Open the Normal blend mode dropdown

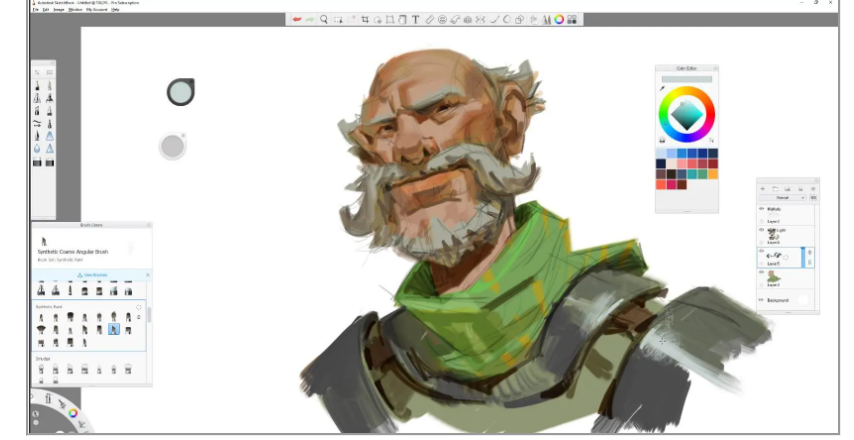(783, 198)
